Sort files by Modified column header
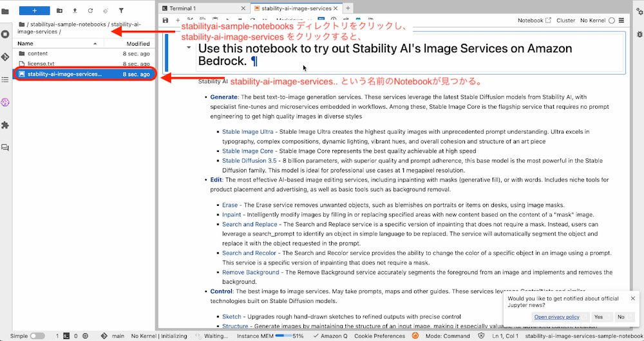The width and height of the screenshot is (644, 341). 138,44
